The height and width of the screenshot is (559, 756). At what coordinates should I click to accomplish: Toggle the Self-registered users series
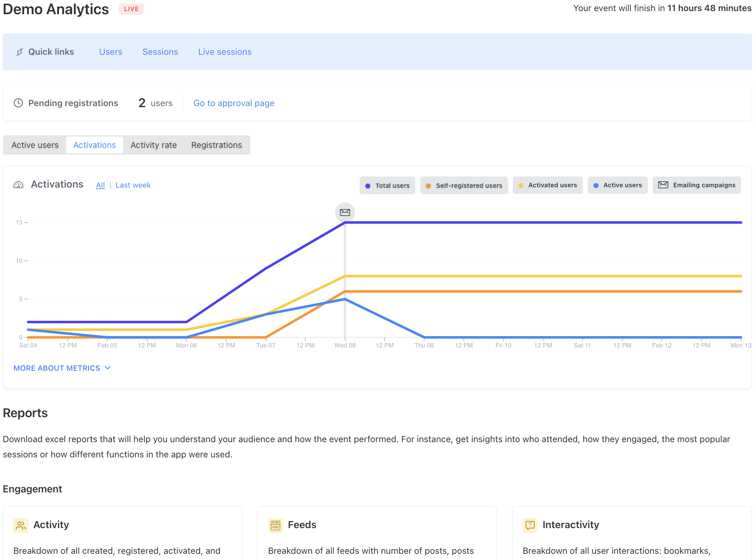click(x=464, y=185)
